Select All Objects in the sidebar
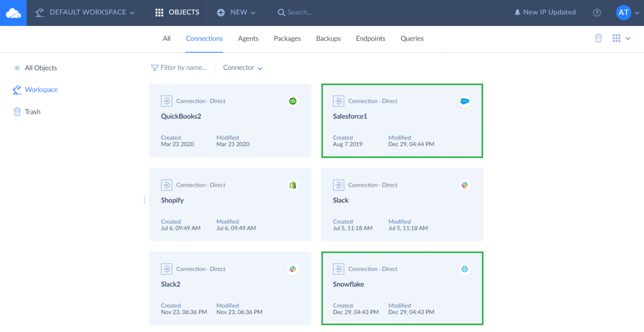The image size is (644, 332). tap(40, 68)
